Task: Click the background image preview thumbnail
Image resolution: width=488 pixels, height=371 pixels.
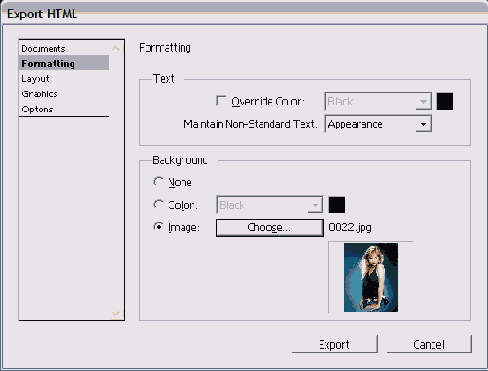Action: [x=371, y=277]
